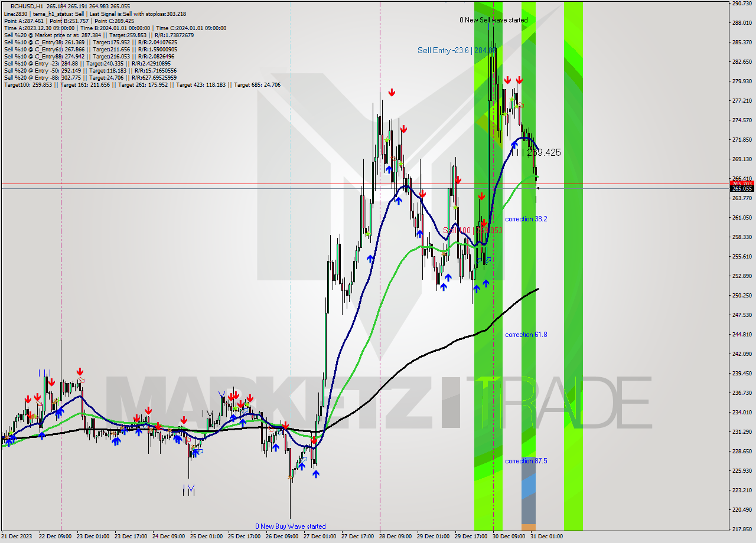Screen dimensions: 756x543
Task: Select the 244.810 price axis label
Action: pos(742,334)
